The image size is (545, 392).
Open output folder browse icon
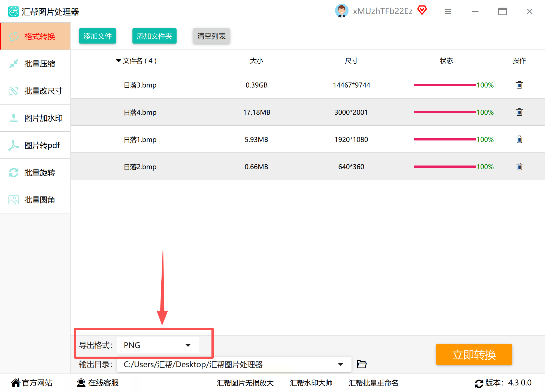[362, 364]
